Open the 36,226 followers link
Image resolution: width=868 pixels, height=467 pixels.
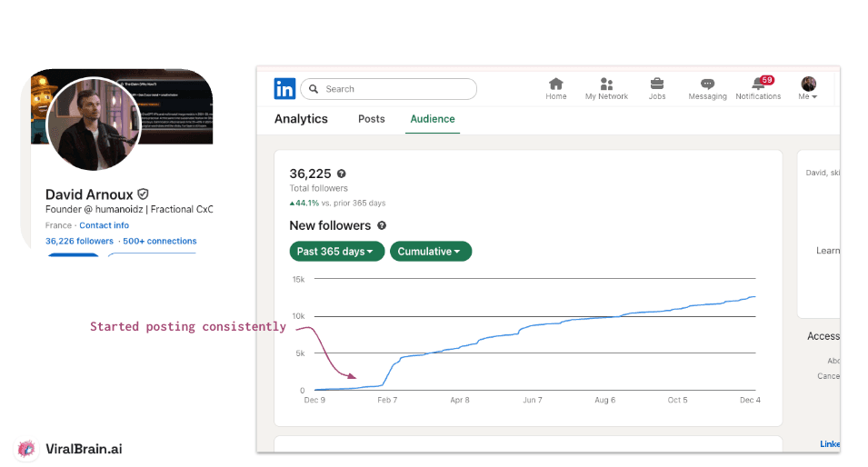click(79, 242)
